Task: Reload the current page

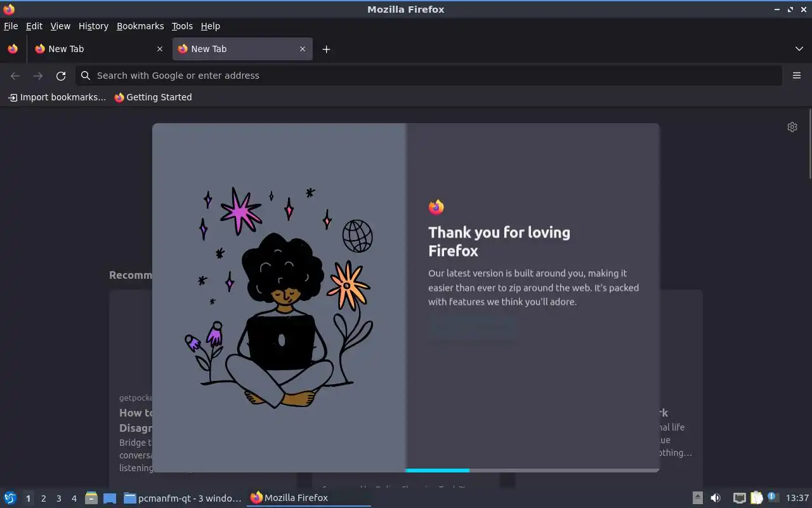Action: 61,76
